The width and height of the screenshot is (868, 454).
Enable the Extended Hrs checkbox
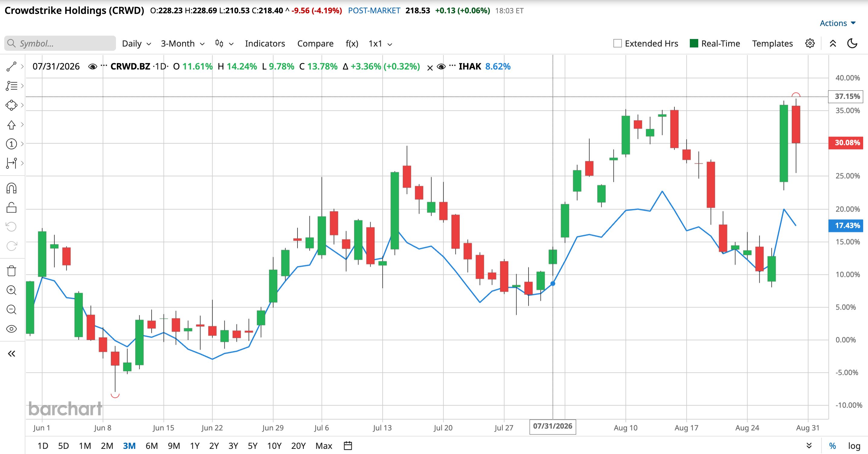[x=617, y=44]
